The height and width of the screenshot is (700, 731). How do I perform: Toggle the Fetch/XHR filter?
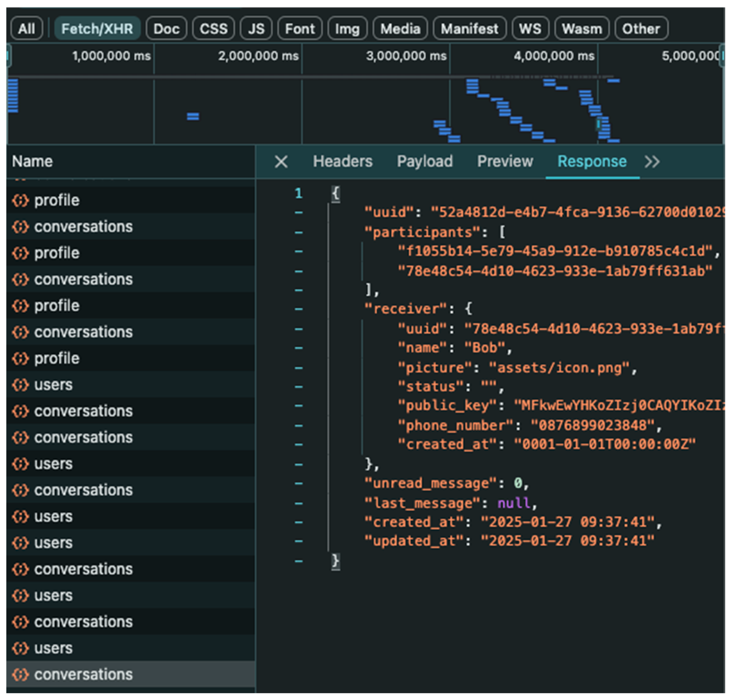tap(97, 29)
